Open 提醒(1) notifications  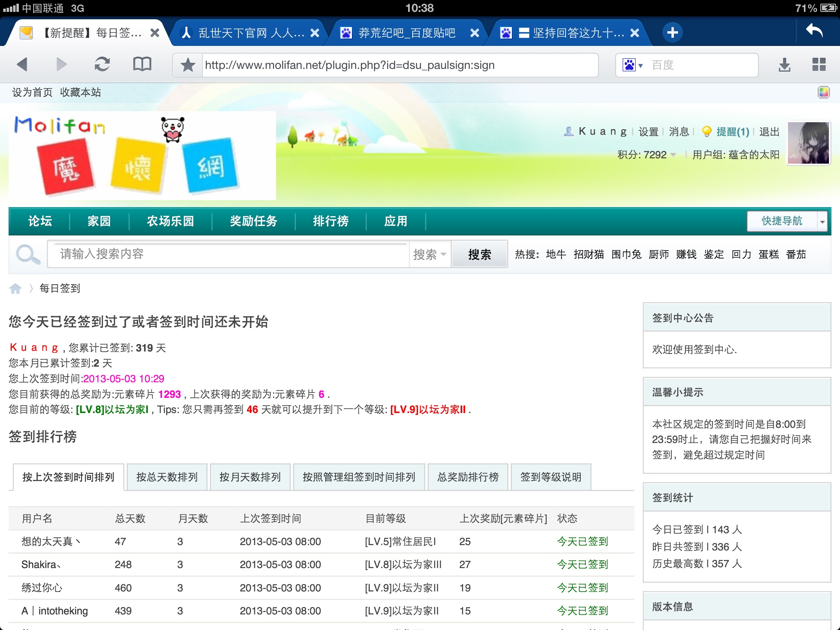click(733, 132)
